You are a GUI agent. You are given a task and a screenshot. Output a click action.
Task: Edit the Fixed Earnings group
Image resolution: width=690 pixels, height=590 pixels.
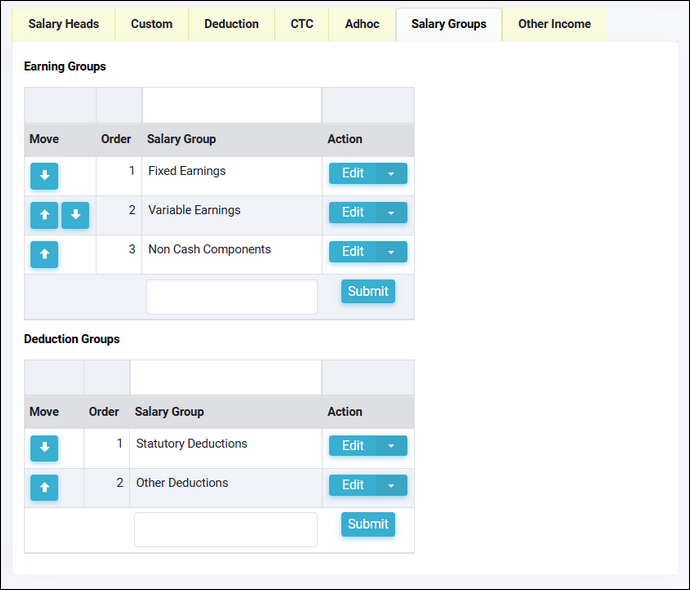point(353,173)
